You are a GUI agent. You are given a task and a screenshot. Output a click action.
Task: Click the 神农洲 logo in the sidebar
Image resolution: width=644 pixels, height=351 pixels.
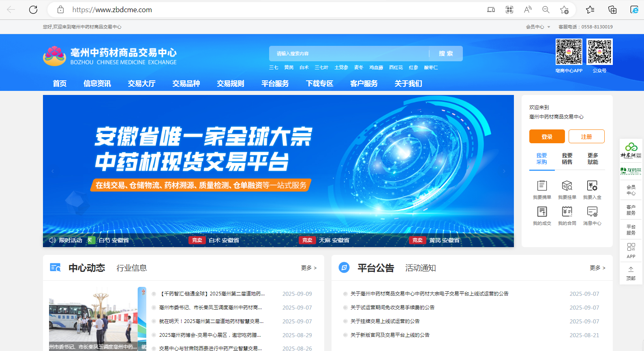click(631, 150)
